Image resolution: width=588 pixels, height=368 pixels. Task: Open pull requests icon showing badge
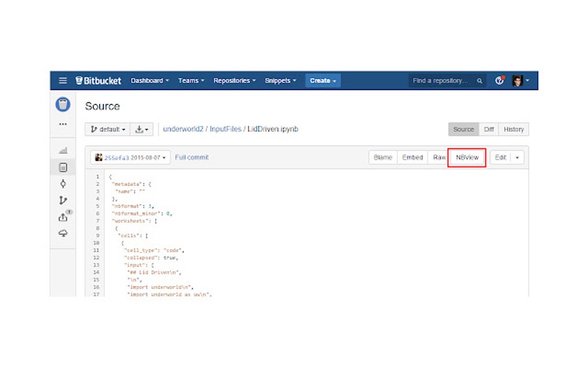point(63,217)
